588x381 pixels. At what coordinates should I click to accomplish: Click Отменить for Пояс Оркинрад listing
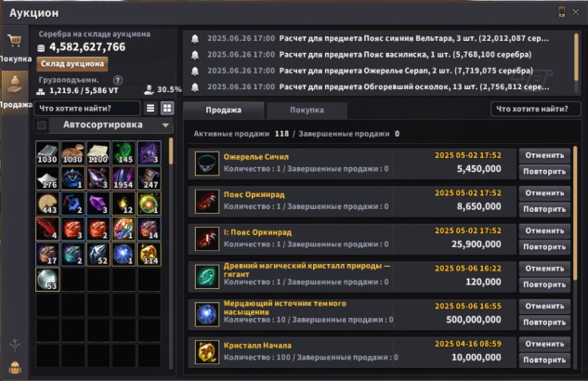[x=544, y=193]
